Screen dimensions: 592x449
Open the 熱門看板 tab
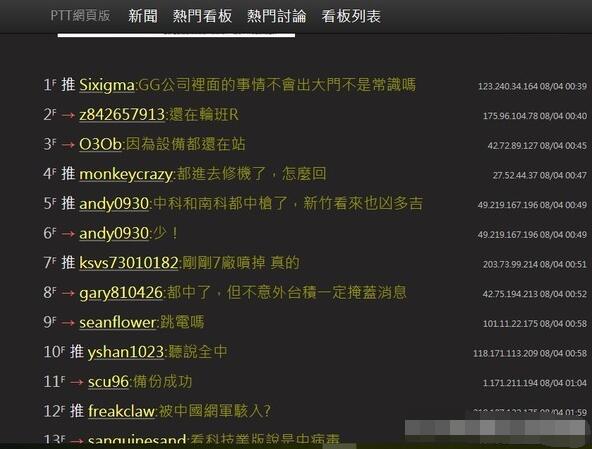click(x=202, y=16)
